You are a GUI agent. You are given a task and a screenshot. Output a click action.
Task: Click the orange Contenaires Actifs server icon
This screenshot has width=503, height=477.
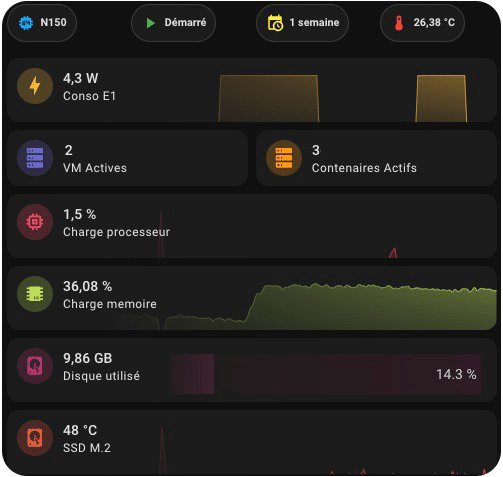[284, 158]
